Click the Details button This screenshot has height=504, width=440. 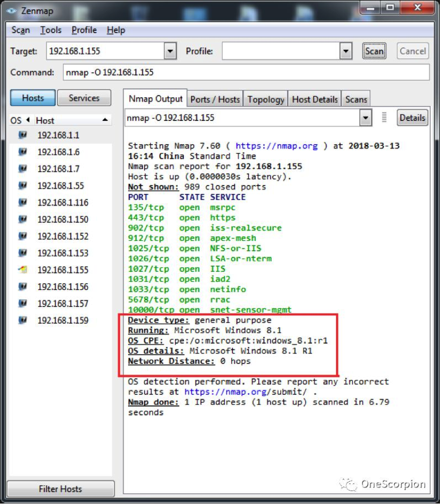(413, 118)
